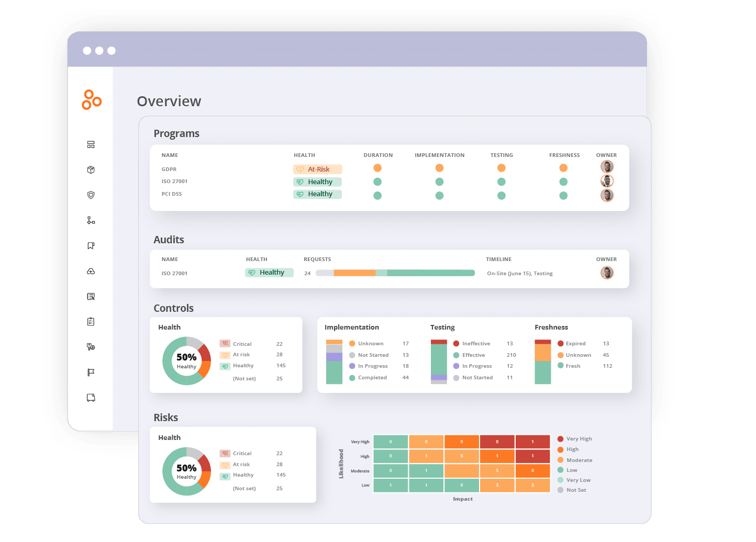Click ISO 27001 Healthy badge in Programs
Viewport: 756px width, 542px height.
[318, 182]
